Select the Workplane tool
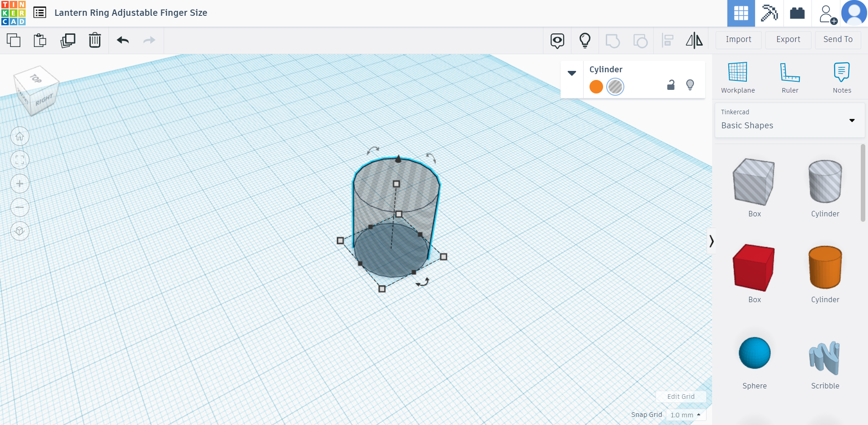This screenshot has width=868, height=425. click(x=737, y=77)
